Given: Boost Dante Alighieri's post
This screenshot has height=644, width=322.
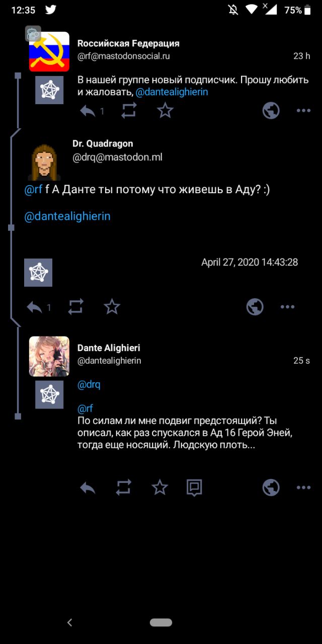Looking at the screenshot, I should [x=123, y=488].
